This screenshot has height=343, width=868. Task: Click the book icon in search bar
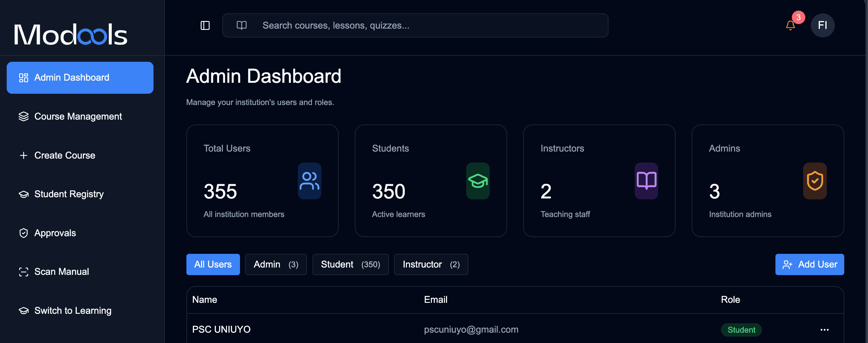click(x=242, y=25)
